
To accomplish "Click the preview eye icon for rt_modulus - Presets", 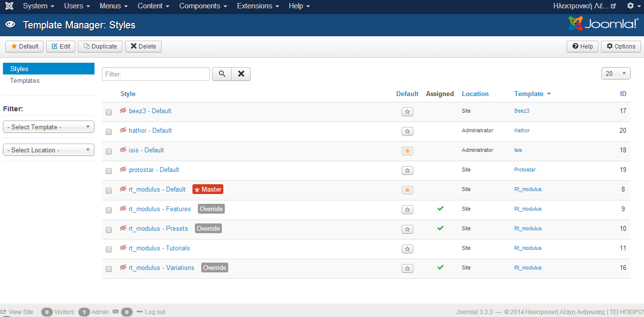I will click(x=123, y=228).
